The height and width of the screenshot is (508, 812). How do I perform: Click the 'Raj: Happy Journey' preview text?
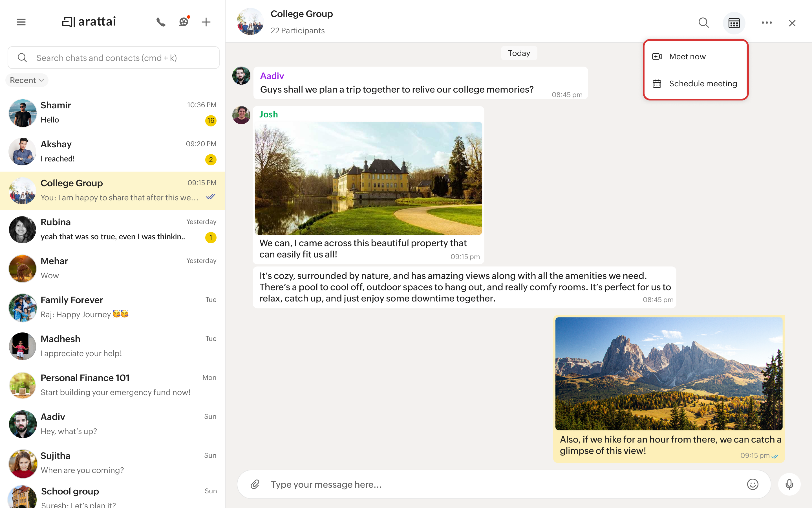pyautogui.click(x=85, y=314)
